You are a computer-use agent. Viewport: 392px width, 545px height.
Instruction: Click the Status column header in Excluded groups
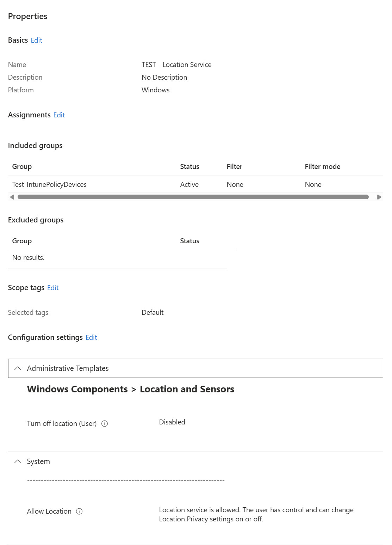[x=190, y=241]
